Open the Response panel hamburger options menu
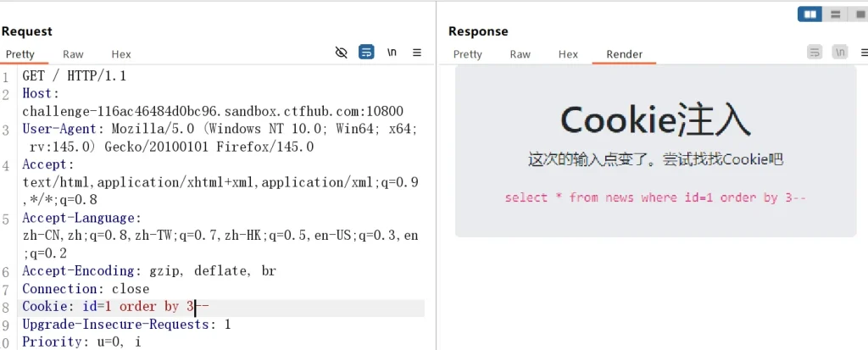This screenshot has width=868, height=350. [861, 53]
